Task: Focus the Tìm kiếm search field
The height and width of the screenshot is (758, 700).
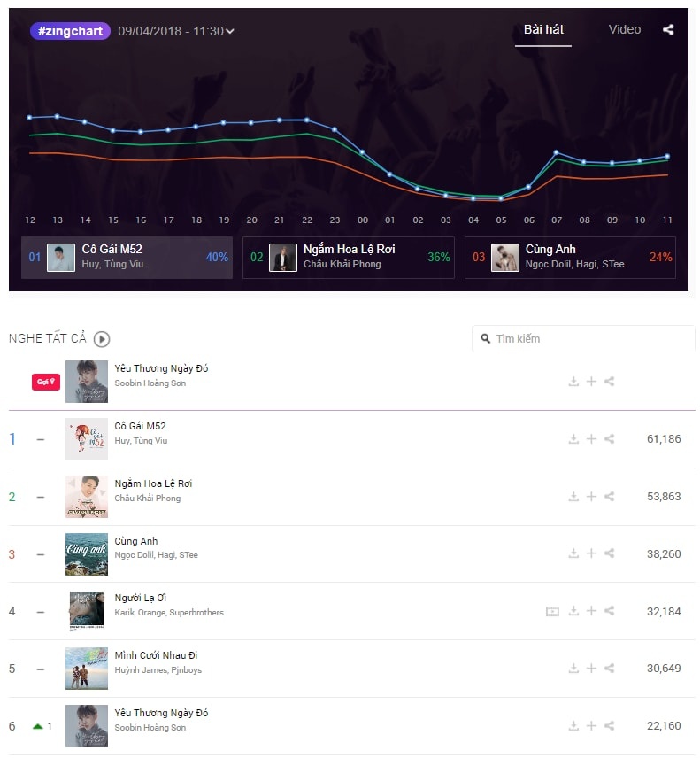Action: point(583,339)
